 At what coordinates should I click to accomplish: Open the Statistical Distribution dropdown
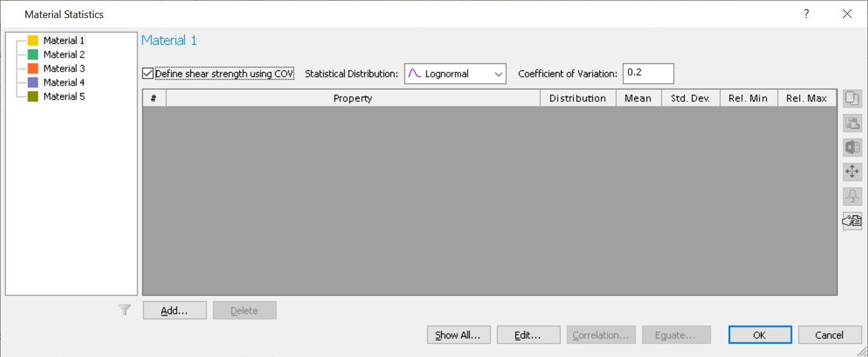[455, 74]
